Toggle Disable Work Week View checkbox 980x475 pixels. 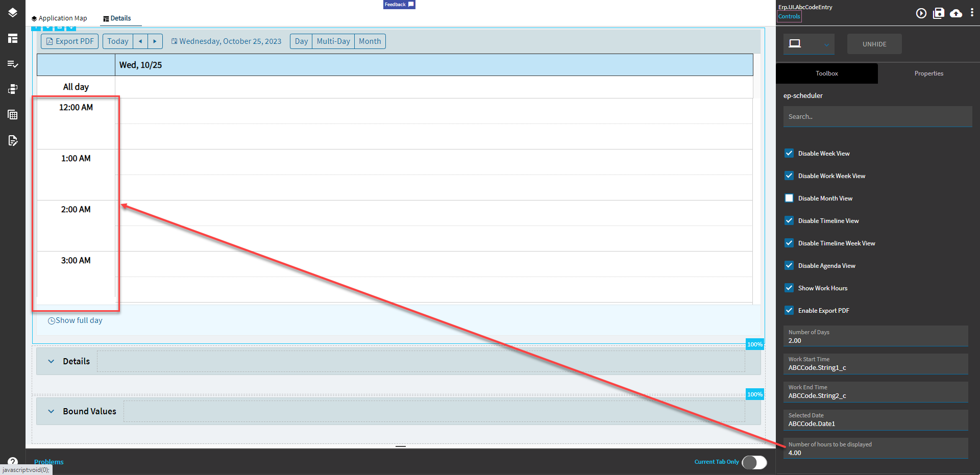[x=789, y=176]
